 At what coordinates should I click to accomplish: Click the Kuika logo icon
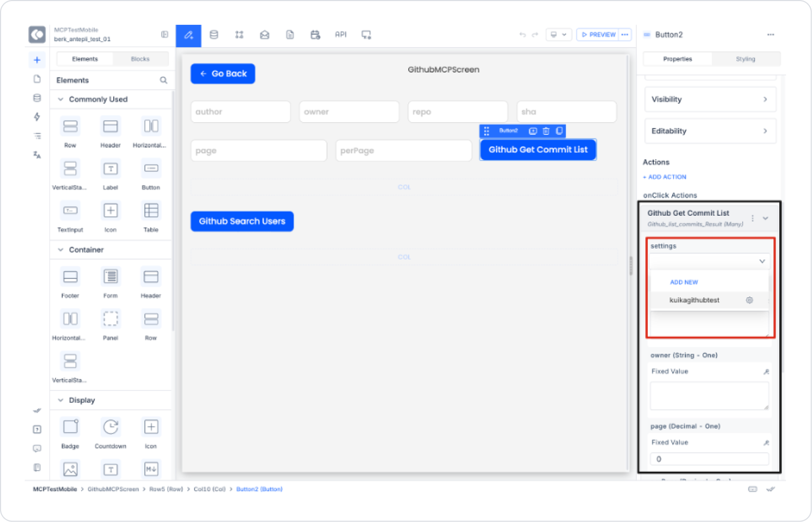click(x=37, y=35)
